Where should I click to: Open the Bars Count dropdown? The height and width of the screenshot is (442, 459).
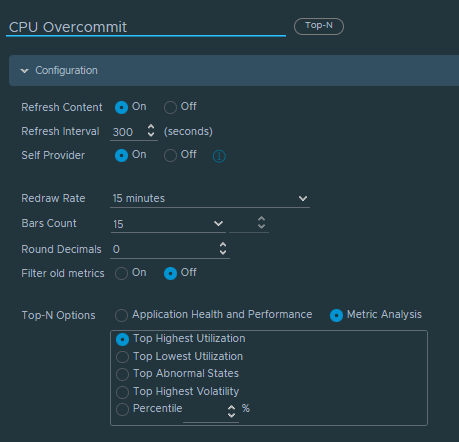tap(168, 224)
